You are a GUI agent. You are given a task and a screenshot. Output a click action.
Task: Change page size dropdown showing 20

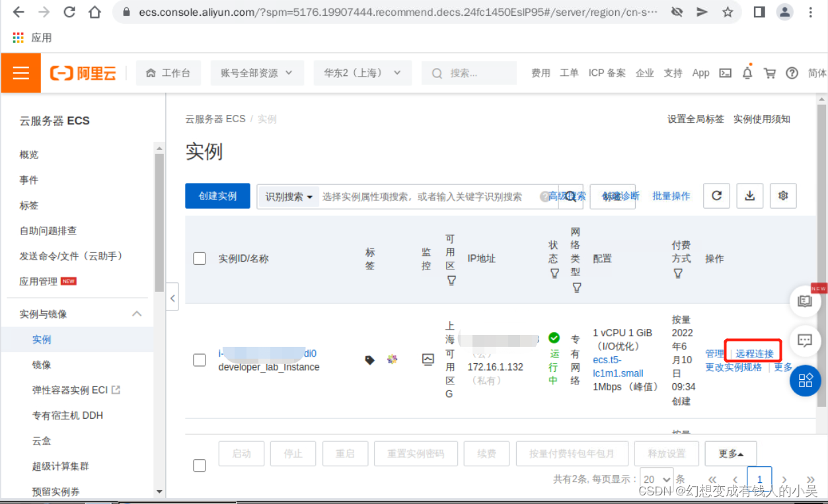(x=657, y=479)
